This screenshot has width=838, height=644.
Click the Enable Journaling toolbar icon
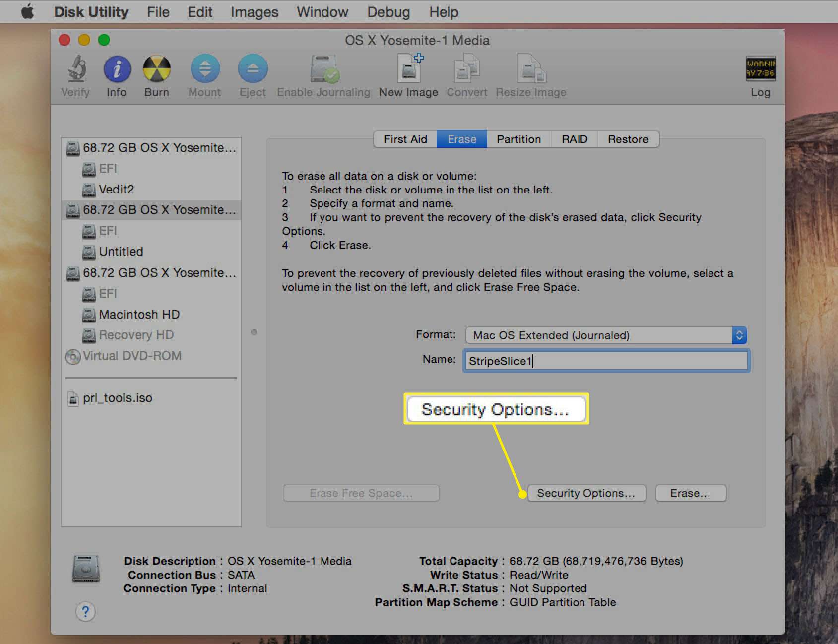(324, 69)
